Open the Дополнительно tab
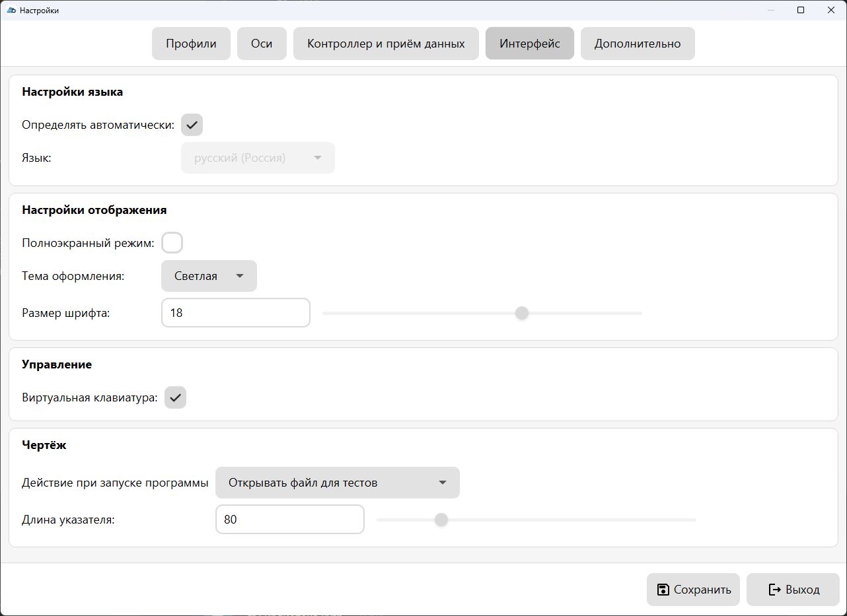Viewport: 847px width, 616px height. point(637,44)
